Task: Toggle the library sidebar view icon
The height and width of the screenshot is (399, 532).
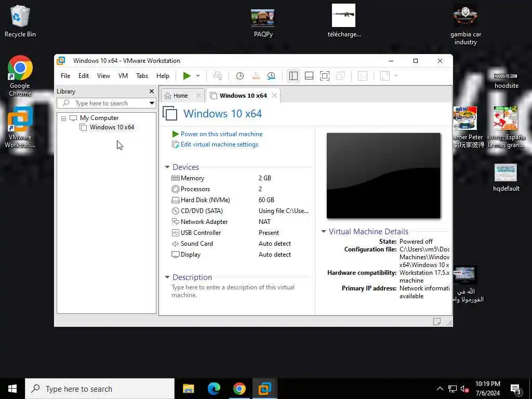Action: 293,76
